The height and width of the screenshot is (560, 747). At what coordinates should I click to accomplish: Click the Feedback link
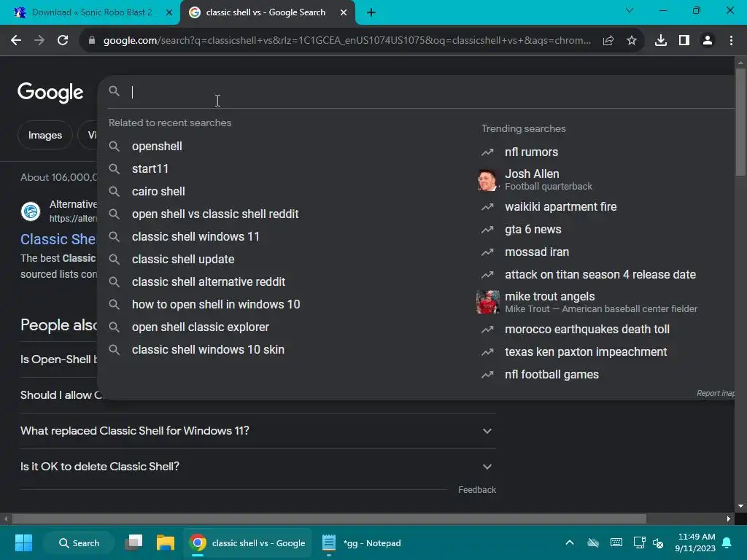(477, 490)
